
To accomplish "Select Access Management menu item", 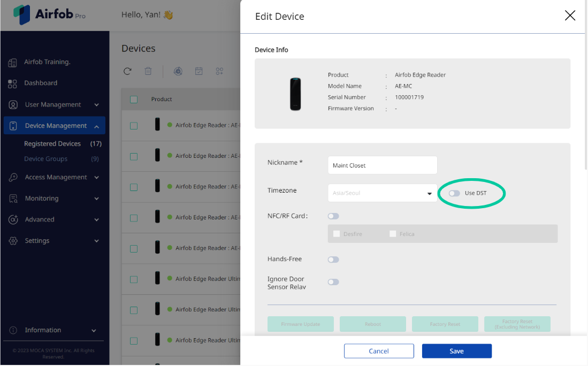I will tap(56, 177).
